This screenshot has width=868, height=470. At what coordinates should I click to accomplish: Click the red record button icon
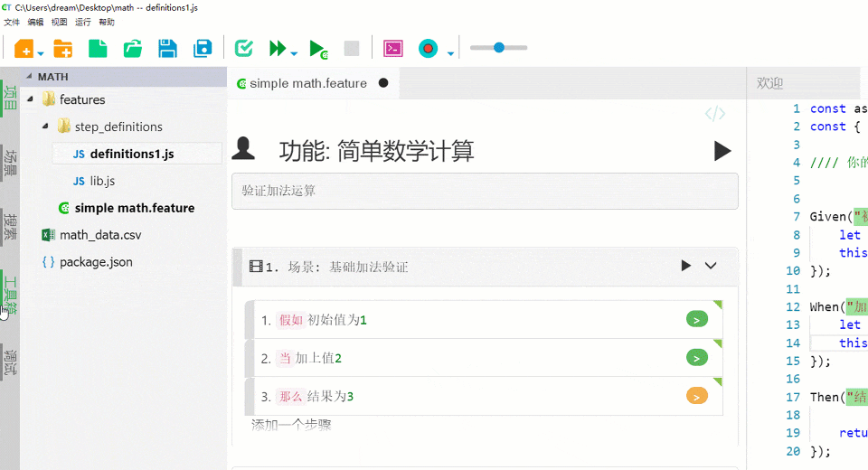tap(428, 49)
